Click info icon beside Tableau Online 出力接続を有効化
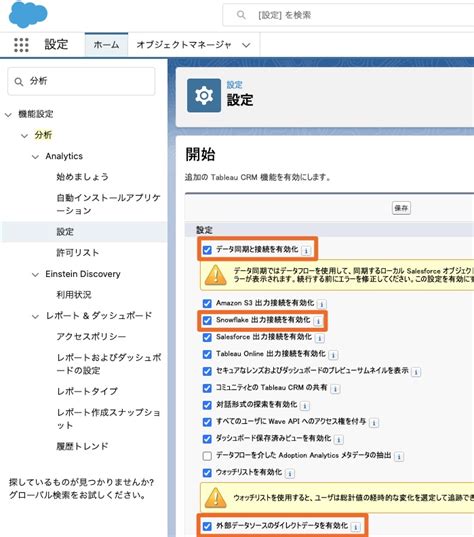Screen dimensions: 474x537 tap(333, 355)
